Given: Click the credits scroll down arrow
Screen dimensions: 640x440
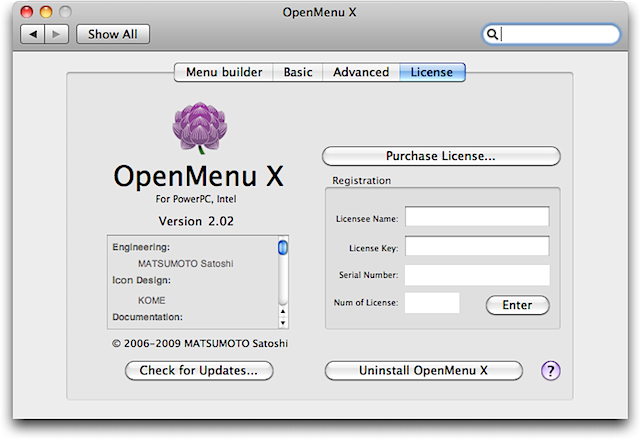Looking at the screenshot, I should tap(283, 323).
